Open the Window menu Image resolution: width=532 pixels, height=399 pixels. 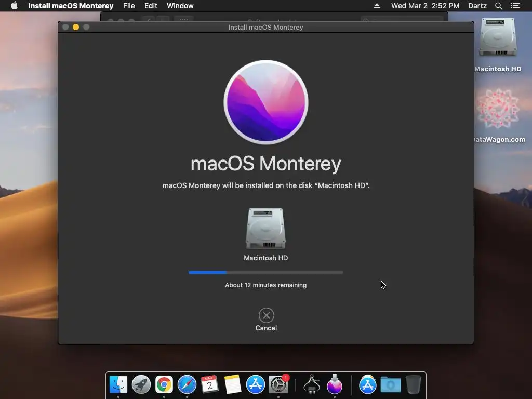[x=180, y=6]
